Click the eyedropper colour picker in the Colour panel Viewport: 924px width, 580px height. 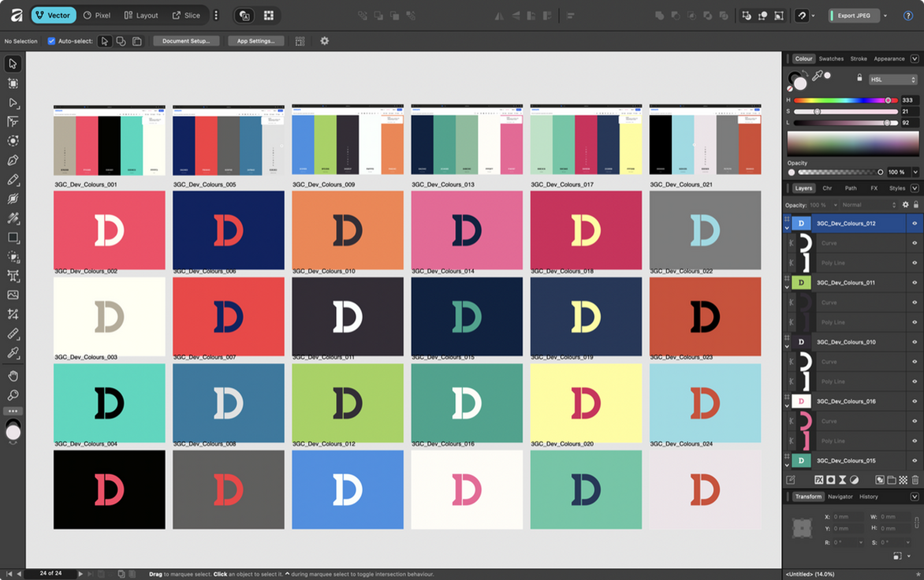point(817,76)
